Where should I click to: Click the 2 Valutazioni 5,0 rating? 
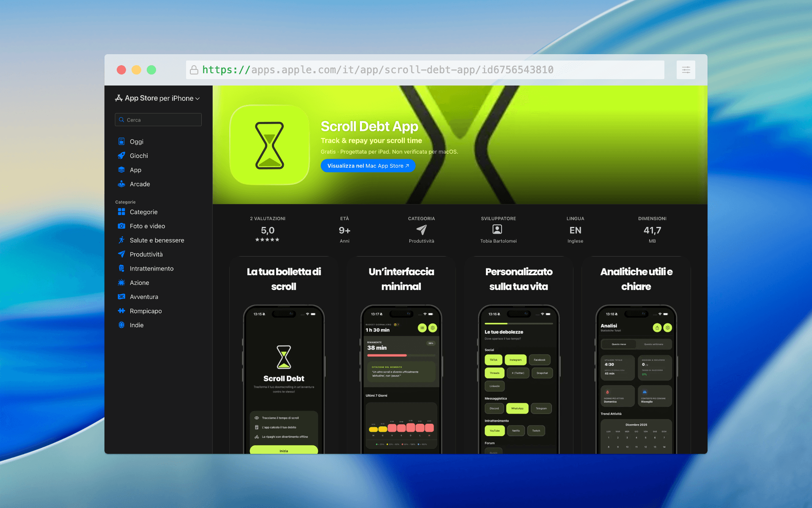click(267, 229)
